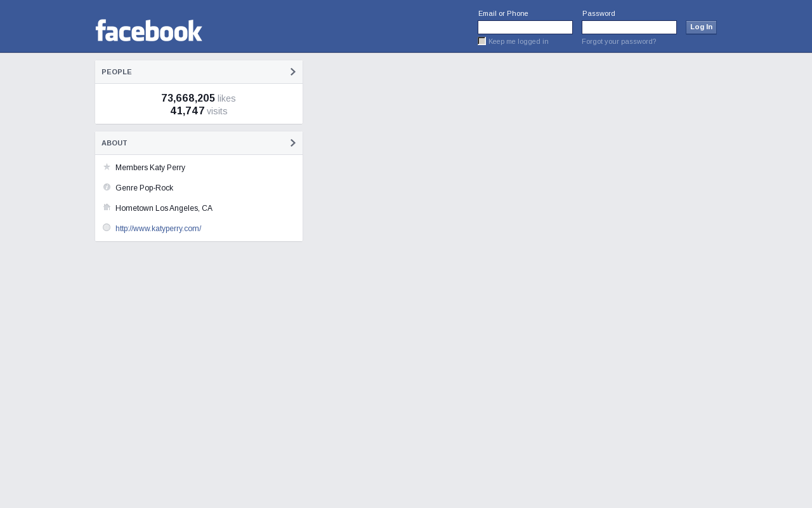
Task: Click the house icon beside Hometown Los Angeles
Action: tap(107, 207)
